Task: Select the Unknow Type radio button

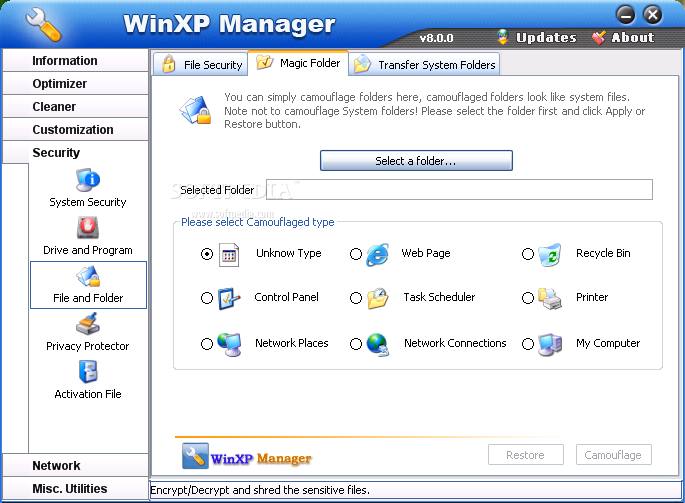Action: (x=207, y=254)
